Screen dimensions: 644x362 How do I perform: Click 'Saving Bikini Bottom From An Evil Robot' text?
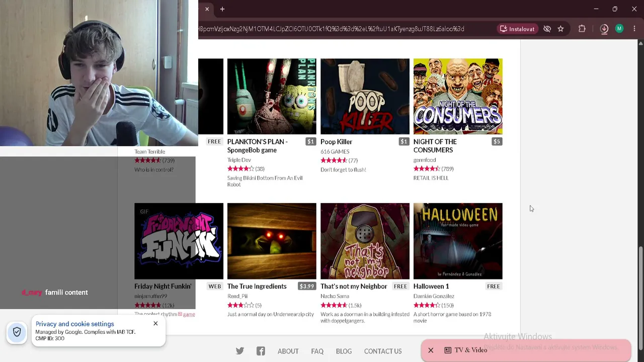coord(265,181)
